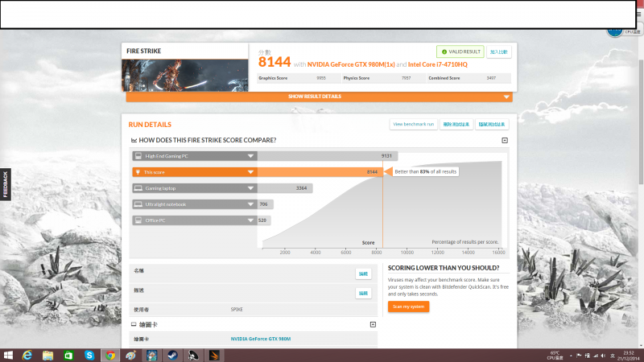Open the Action Center flag icon

coord(579,356)
